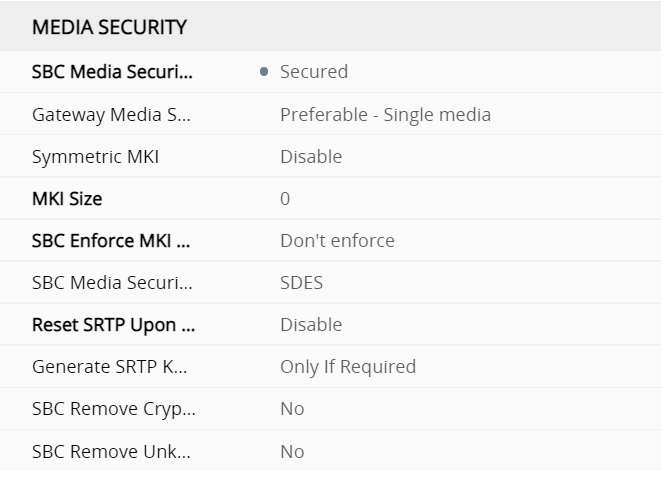Screen dimensions: 661x485
Task: Click the SBC Media Securi... label beside SDES
Action: (112, 283)
